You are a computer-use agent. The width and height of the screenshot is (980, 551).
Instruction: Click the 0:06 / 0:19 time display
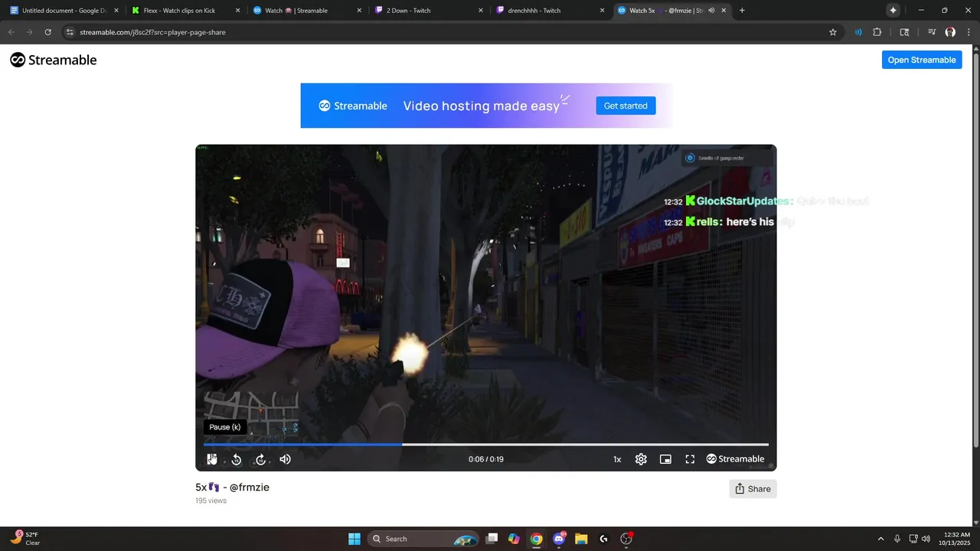(486, 459)
